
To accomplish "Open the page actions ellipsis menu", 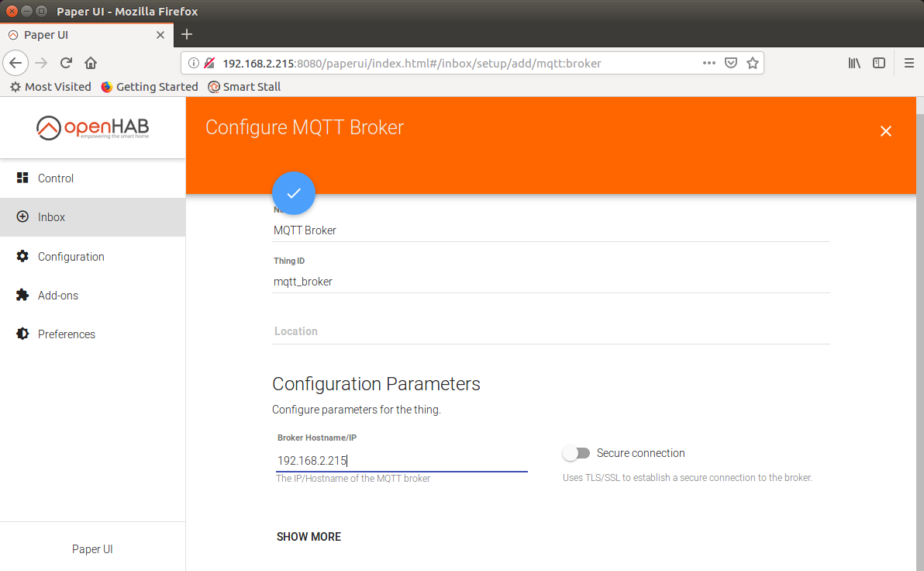I will (709, 63).
